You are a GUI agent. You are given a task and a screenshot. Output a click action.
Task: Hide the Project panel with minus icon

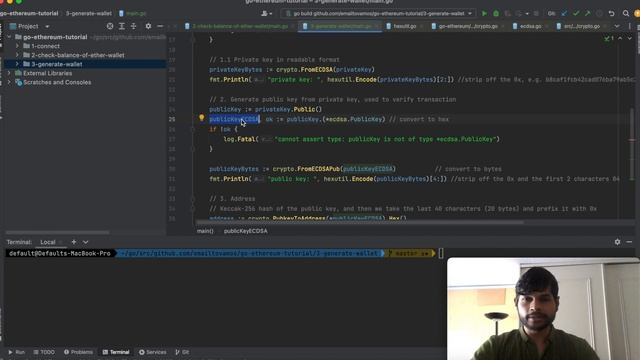click(160, 26)
